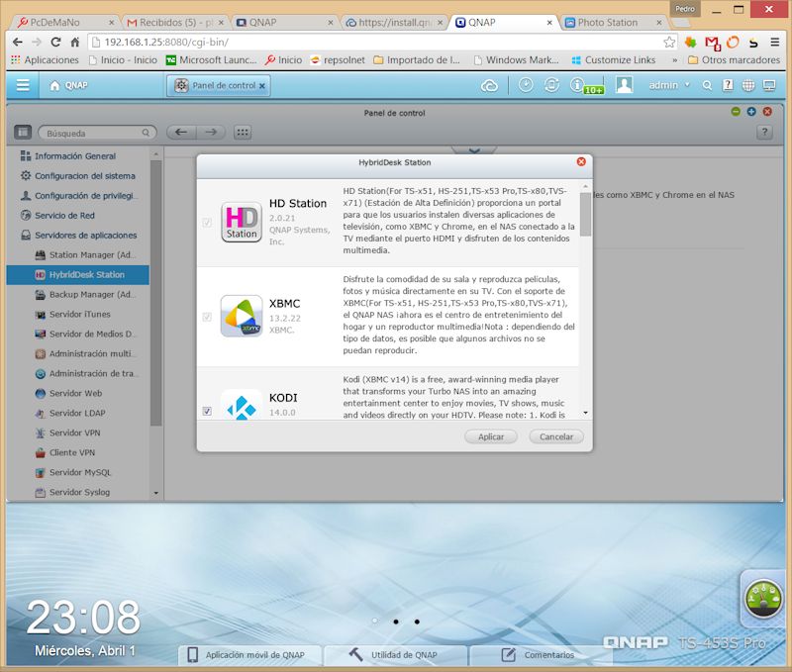The image size is (792, 672).
Task: Click the HD Station app icon
Action: [x=242, y=222]
